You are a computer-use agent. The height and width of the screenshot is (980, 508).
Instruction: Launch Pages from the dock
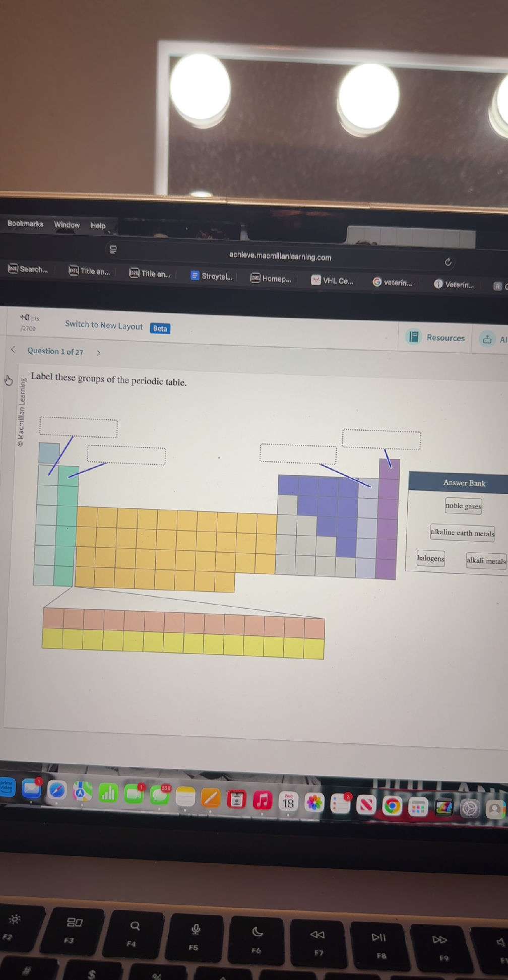(211, 798)
